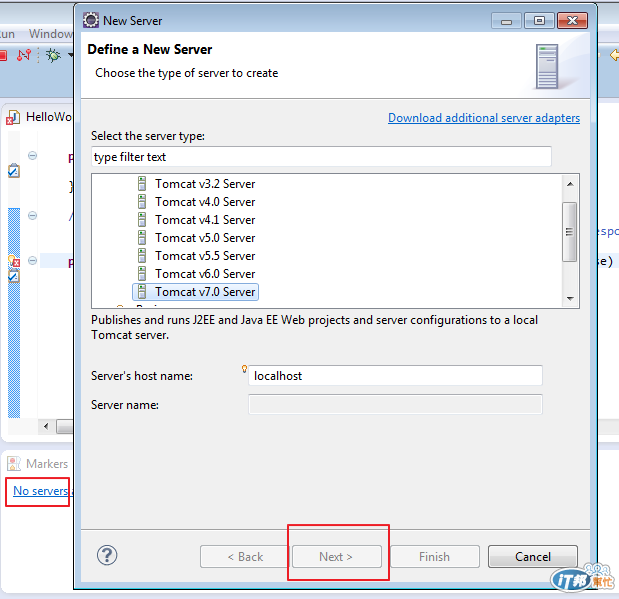
Task: Click the lower task marker icon in editor gutter
Action: click(x=14, y=276)
